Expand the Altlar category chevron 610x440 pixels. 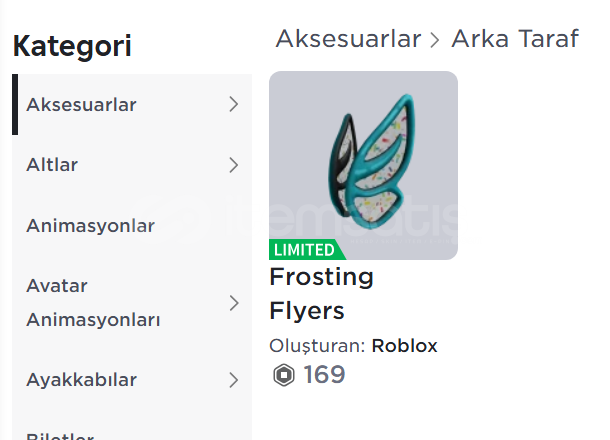[233, 165]
